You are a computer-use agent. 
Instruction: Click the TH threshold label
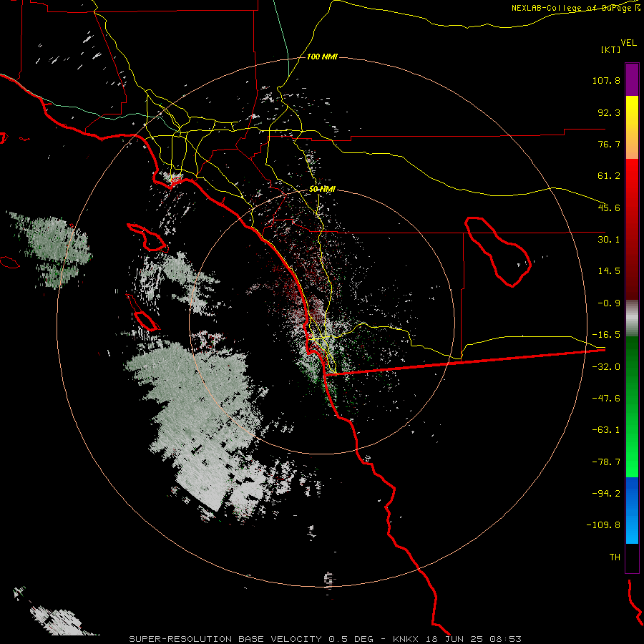[615, 557]
